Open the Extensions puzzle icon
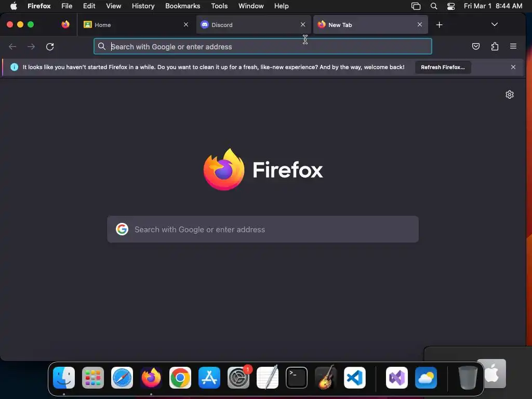The image size is (532, 399). [x=495, y=46]
